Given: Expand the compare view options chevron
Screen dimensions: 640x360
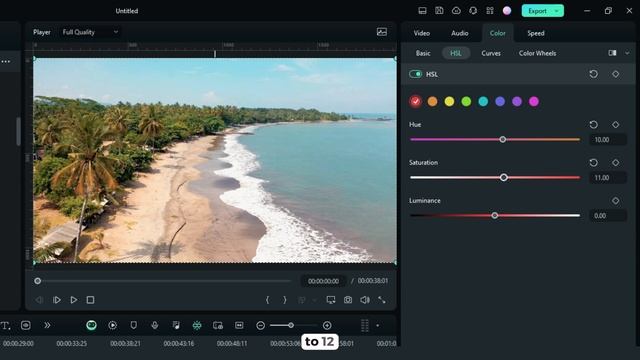Looking at the screenshot, I should [627, 53].
